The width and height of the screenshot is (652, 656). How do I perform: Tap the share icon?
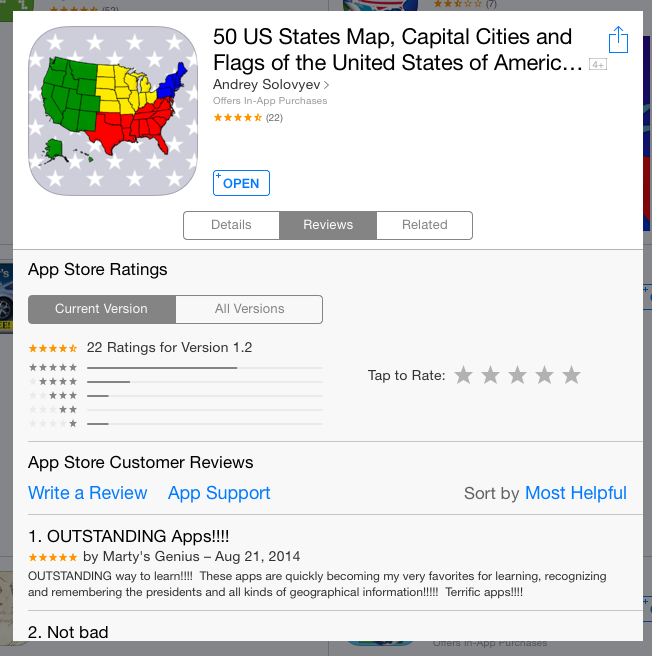[618, 40]
